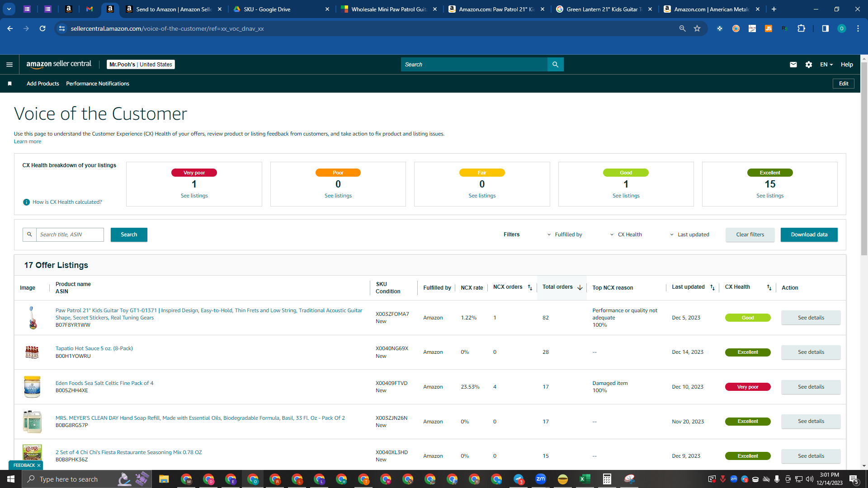
Task: Open Performance Notifications menu item
Action: 98,84
